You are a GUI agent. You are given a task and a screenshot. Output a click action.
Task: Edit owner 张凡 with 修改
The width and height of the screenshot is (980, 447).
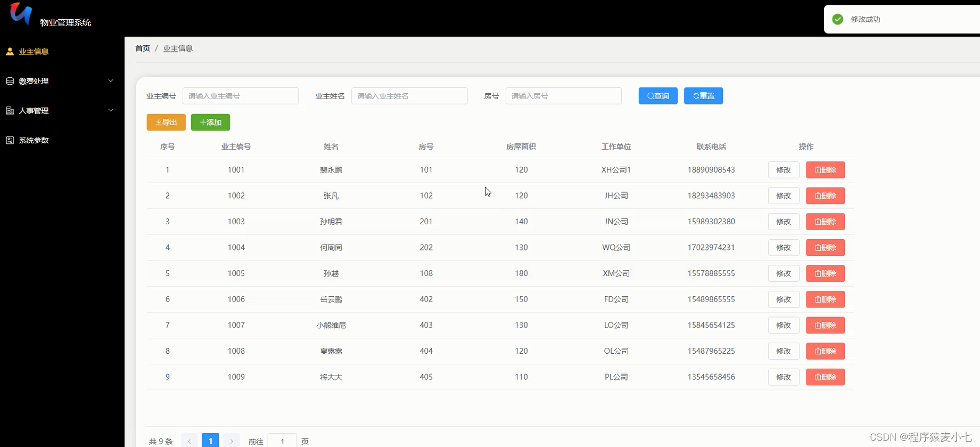pos(784,196)
